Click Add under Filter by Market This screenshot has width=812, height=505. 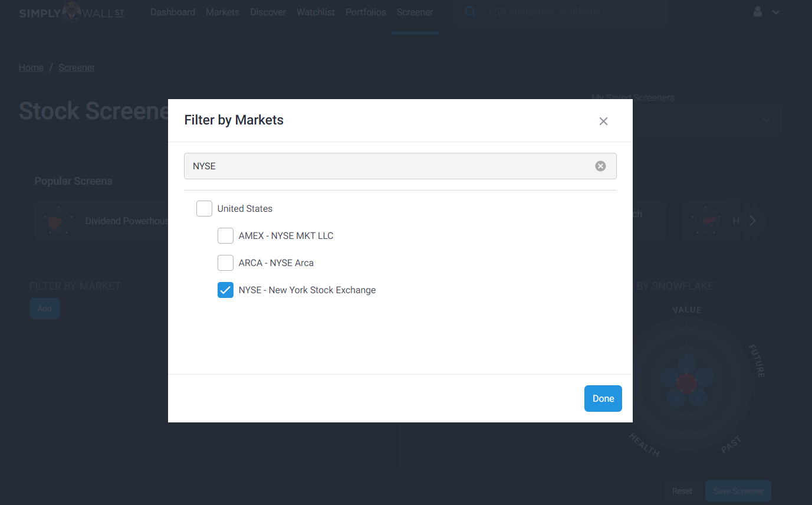click(x=44, y=309)
